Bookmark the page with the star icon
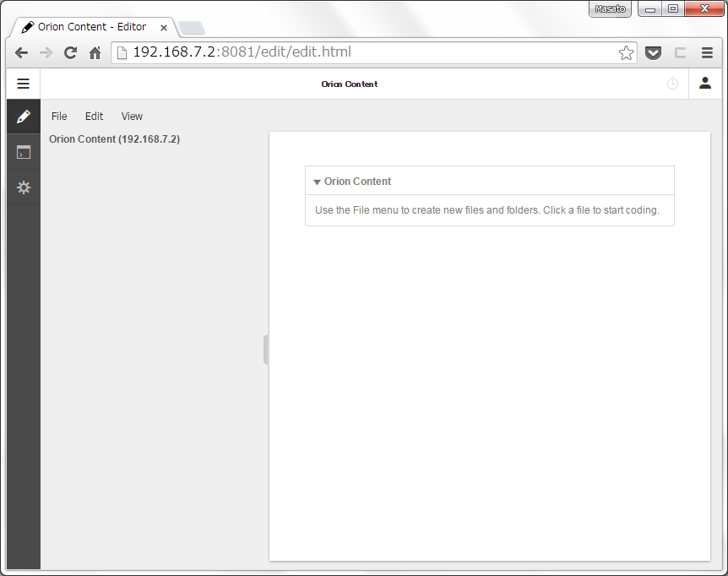728x576 pixels. 626,52
